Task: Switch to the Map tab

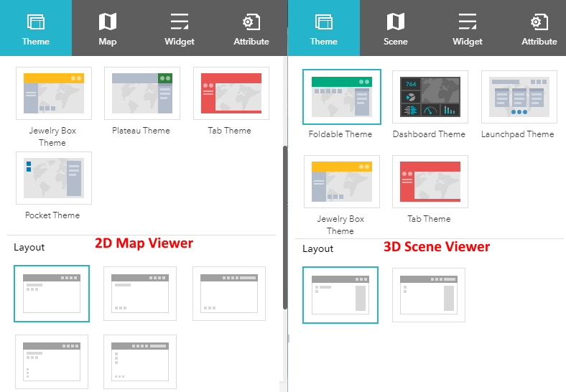Action: click(x=108, y=28)
